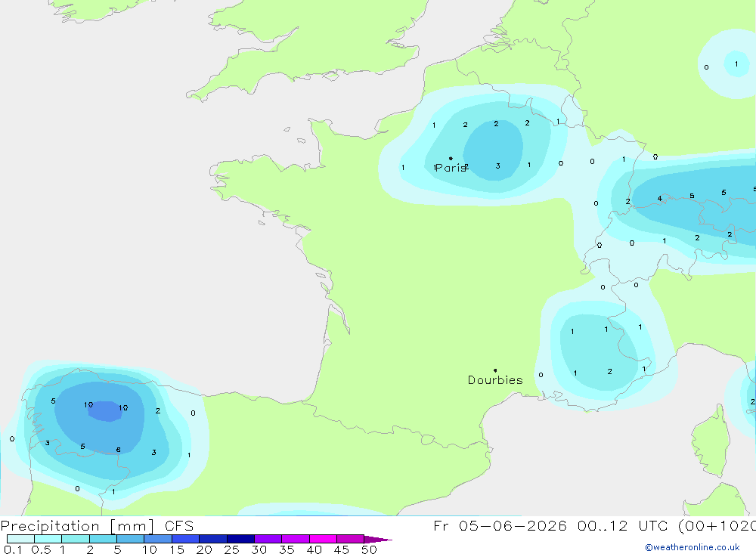Pick the legend swatch between 10 and 15
This screenshot has height=554, width=756.
click(158, 539)
